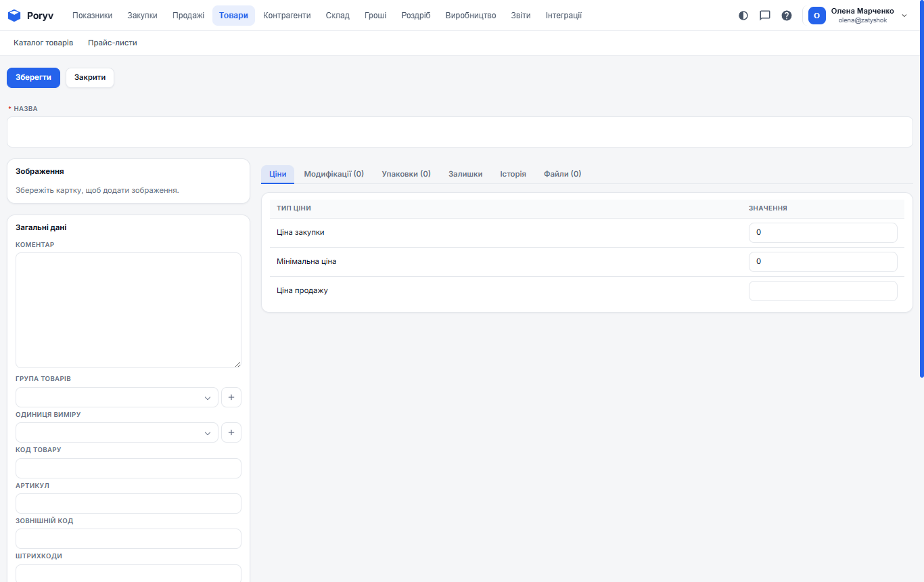Open the Одиниця виміру dropdown
The image size is (924, 582).
[117, 432]
